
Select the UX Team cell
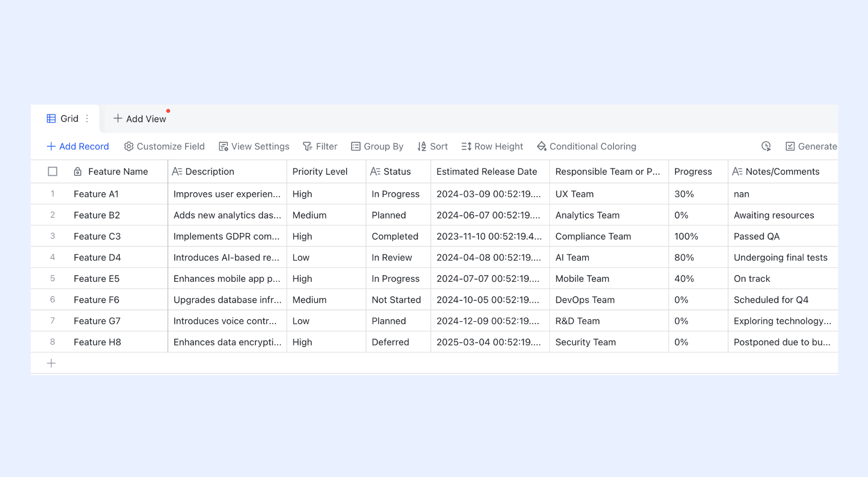(x=609, y=194)
